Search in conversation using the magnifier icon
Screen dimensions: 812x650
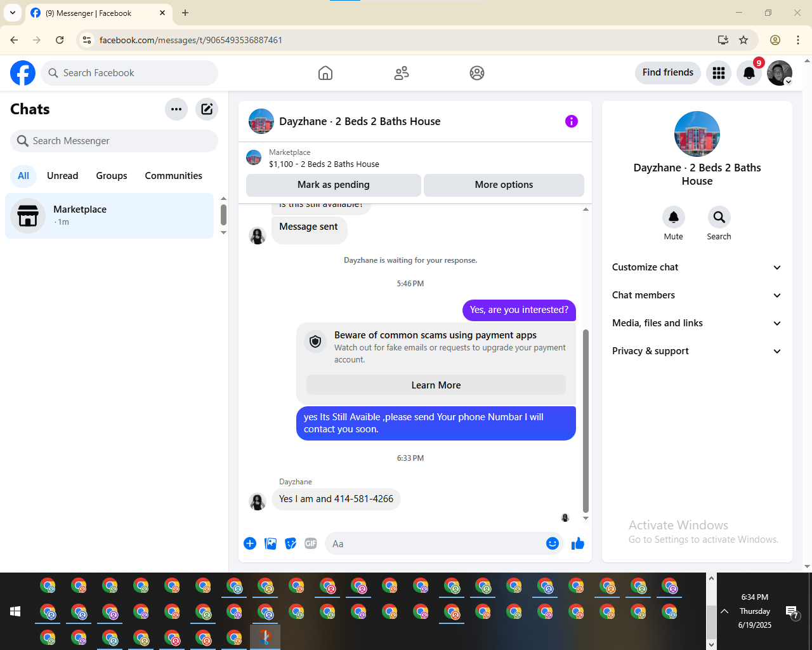719,217
